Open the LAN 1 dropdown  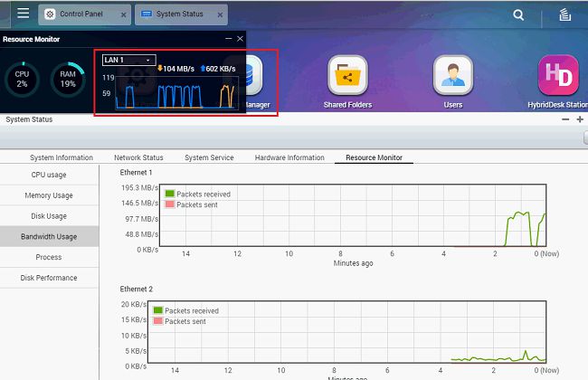point(129,60)
